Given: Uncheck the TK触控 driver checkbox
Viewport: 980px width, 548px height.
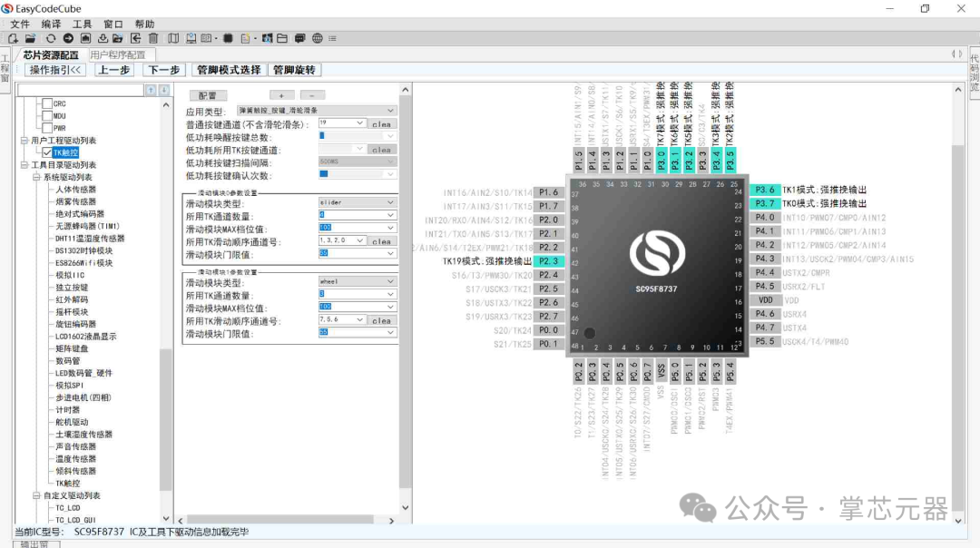Looking at the screenshot, I should pyautogui.click(x=45, y=152).
